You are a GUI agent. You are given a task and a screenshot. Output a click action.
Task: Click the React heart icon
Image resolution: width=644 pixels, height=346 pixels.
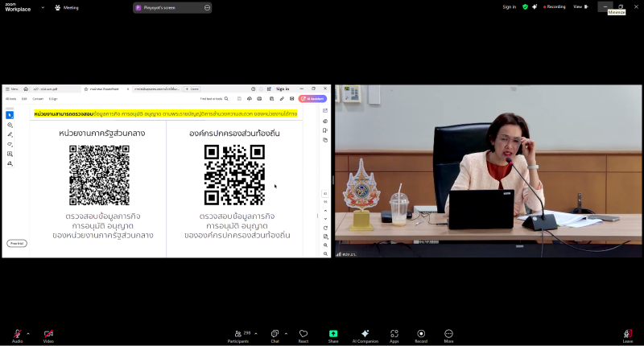[x=303, y=333]
